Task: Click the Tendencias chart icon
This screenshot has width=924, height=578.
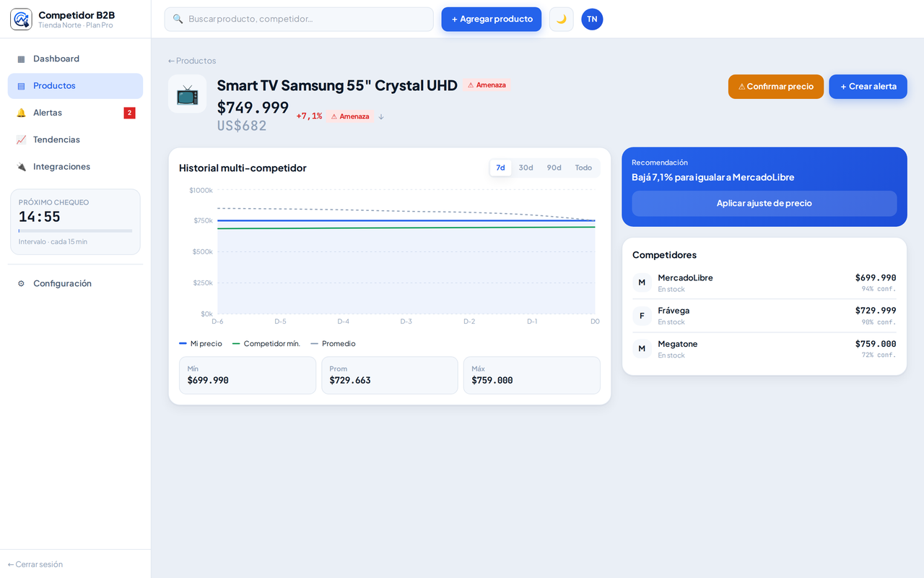Action: [21, 139]
